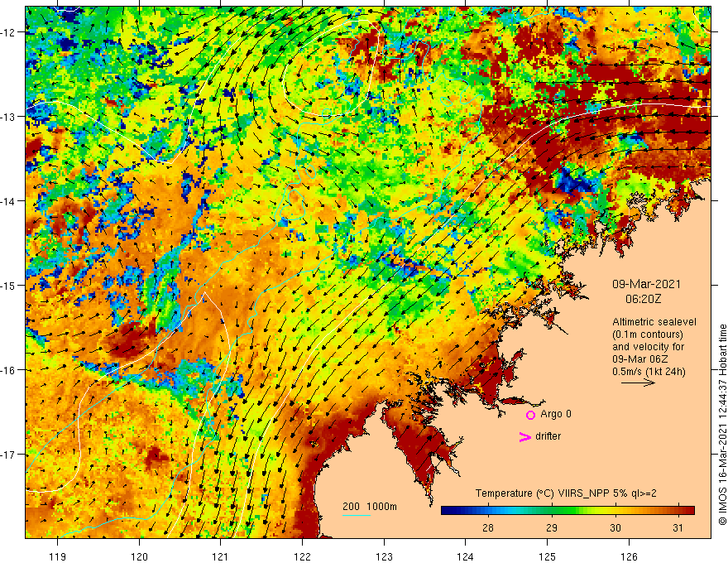The height and width of the screenshot is (563, 728).
Task: Click the colorbar tick label 31
Action: click(x=678, y=528)
